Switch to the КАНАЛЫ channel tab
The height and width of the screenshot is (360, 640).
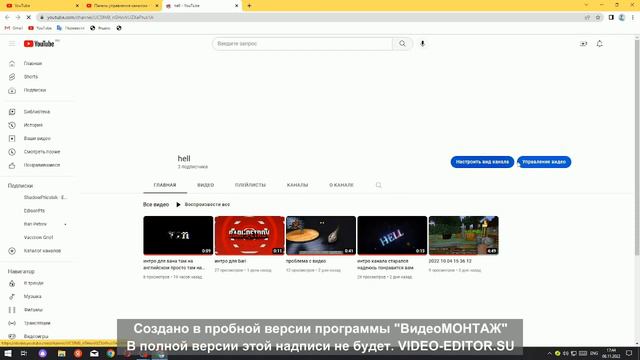[297, 185]
